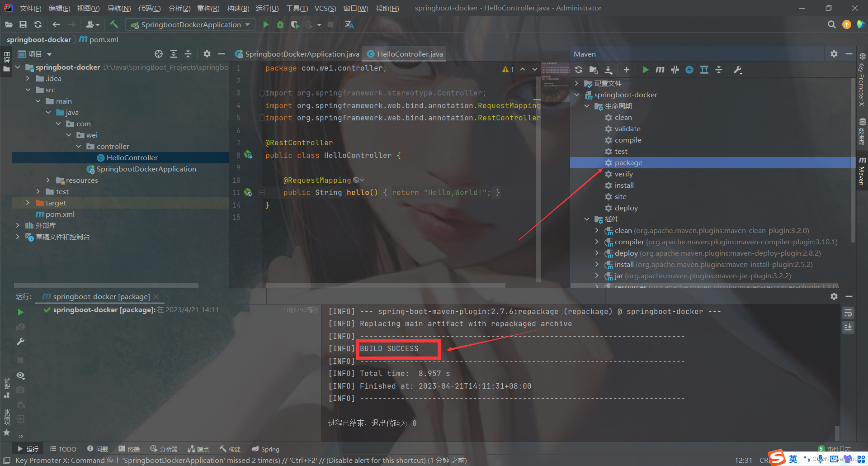868x466 pixels.
Task: Open Spring tool window button
Action: tap(265, 449)
